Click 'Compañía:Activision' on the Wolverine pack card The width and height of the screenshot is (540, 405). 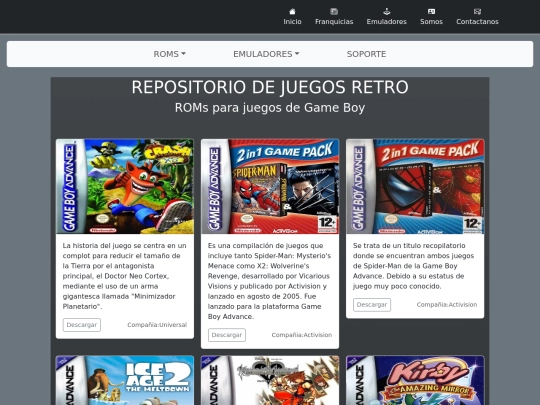click(302, 335)
